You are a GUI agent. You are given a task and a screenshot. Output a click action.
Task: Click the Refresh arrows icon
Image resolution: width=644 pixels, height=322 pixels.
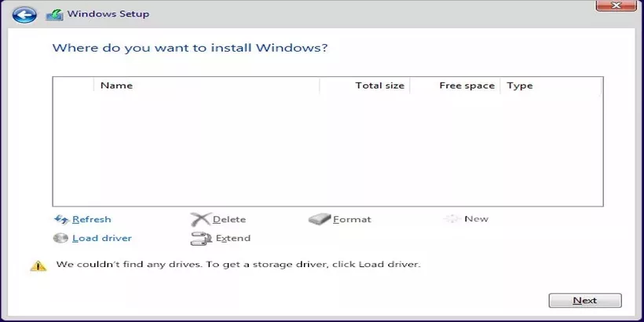pos(61,219)
